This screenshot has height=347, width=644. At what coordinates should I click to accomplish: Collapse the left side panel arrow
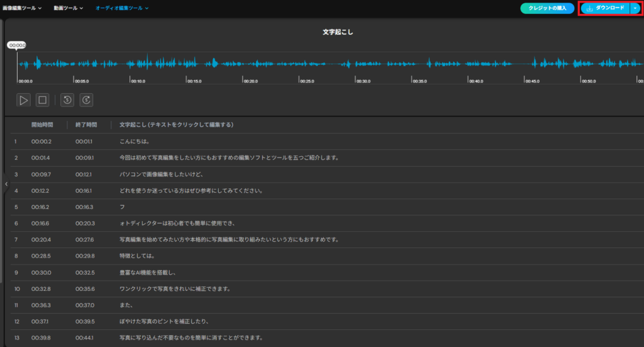tap(6, 184)
